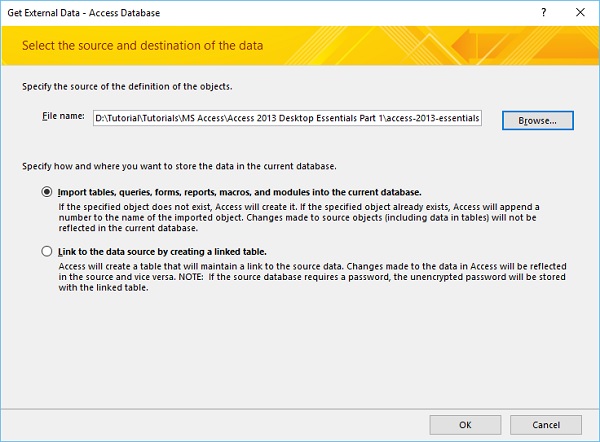Click the blank area below the Link description
This screenshot has height=442, width=600.
tap(300, 350)
